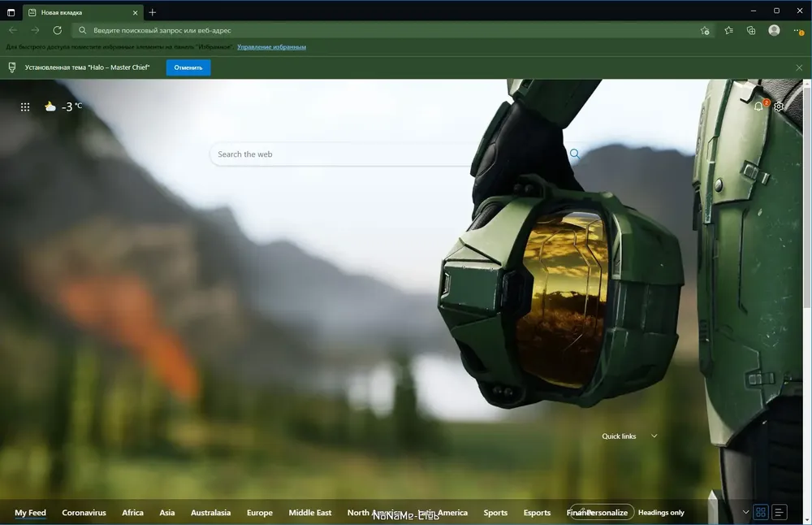The width and height of the screenshot is (812, 525).
Task: Switch feed to grid layout view
Action: [761, 512]
